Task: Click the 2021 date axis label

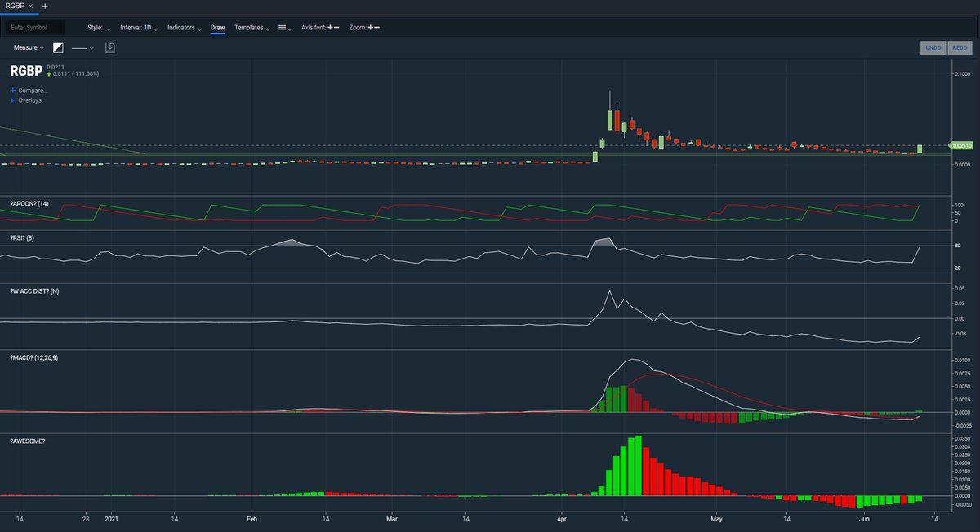Action: 111,518
